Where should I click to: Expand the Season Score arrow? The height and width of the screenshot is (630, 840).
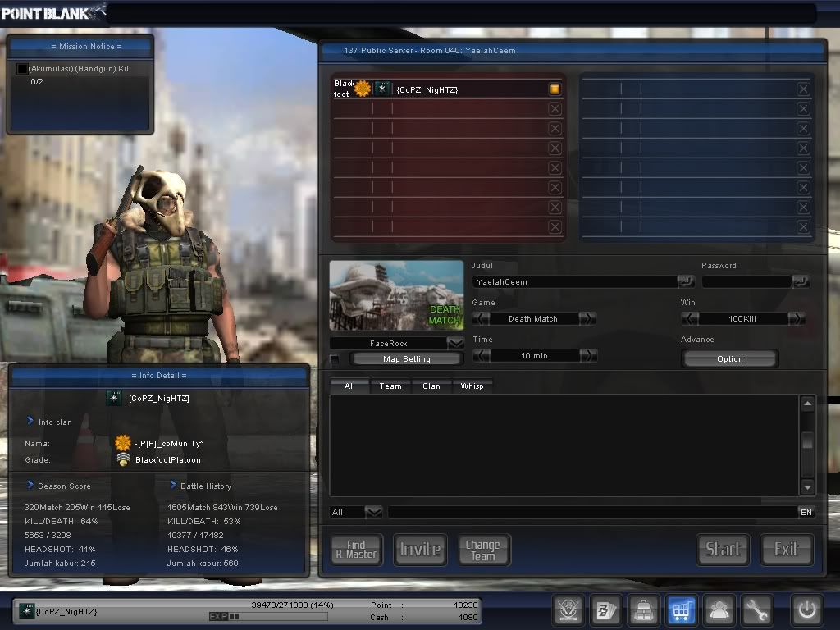(30, 485)
